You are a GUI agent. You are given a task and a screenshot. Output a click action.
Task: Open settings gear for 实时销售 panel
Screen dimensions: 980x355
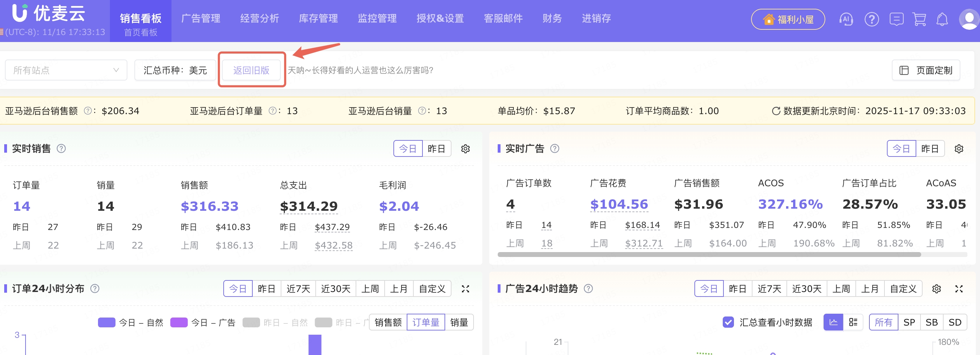465,149
